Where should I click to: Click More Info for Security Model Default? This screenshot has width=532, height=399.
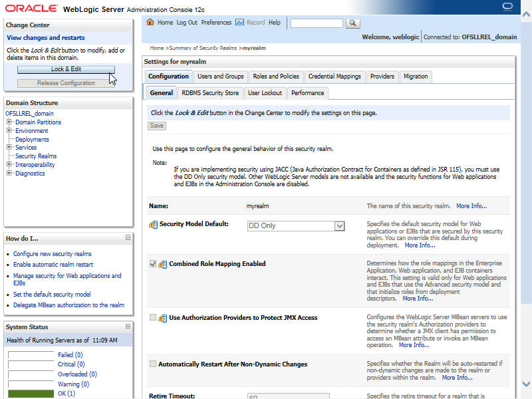(420, 245)
